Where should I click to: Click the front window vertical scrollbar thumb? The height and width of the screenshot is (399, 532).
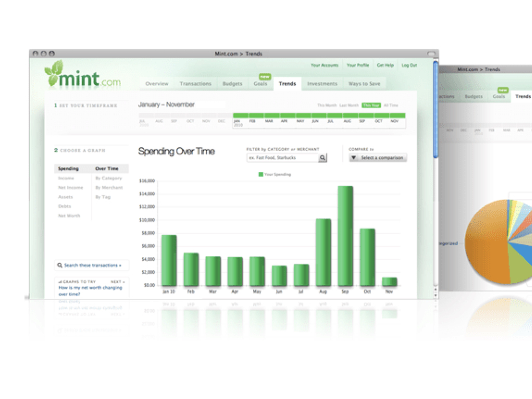(436, 109)
